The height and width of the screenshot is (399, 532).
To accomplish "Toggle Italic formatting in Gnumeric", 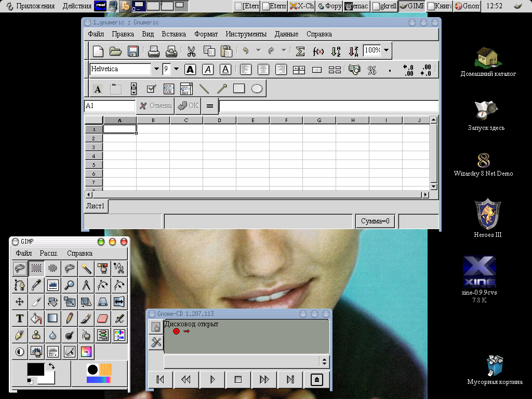I will coord(208,69).
